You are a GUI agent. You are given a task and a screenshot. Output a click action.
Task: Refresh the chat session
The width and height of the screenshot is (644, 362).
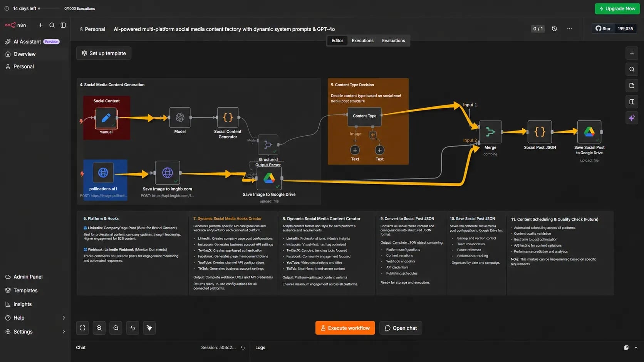tap(243, 348)
